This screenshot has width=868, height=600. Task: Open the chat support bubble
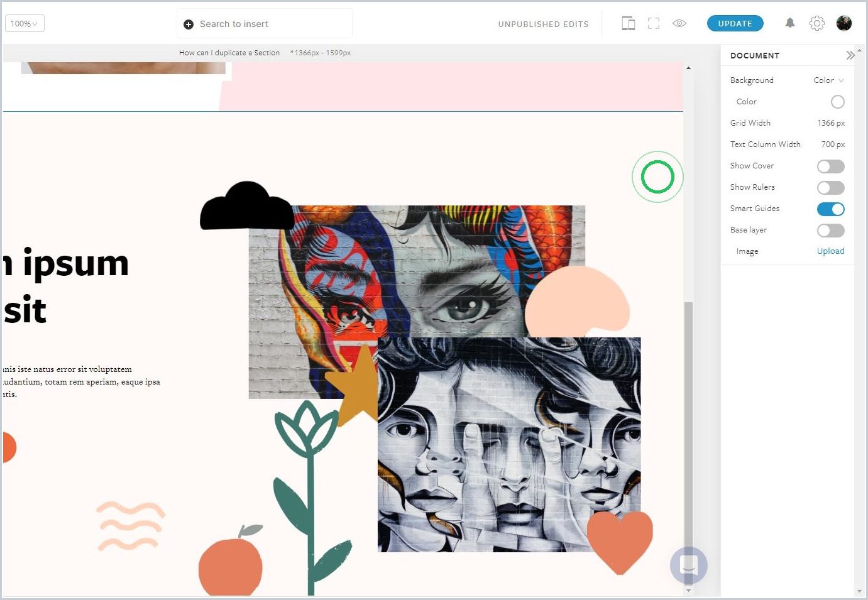(x=689, y=565)
